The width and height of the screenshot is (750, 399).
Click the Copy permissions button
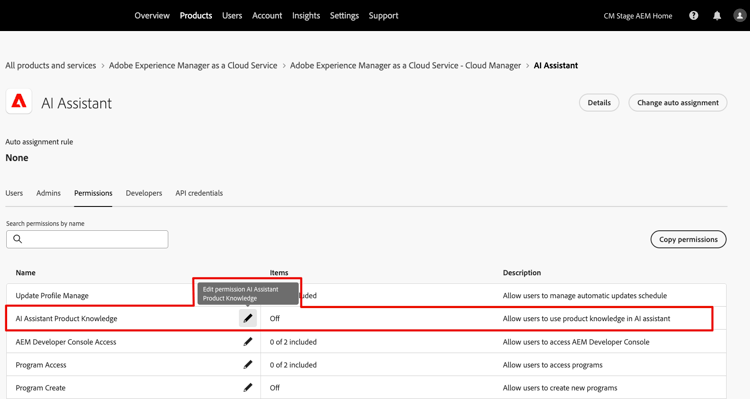point(688,239)
